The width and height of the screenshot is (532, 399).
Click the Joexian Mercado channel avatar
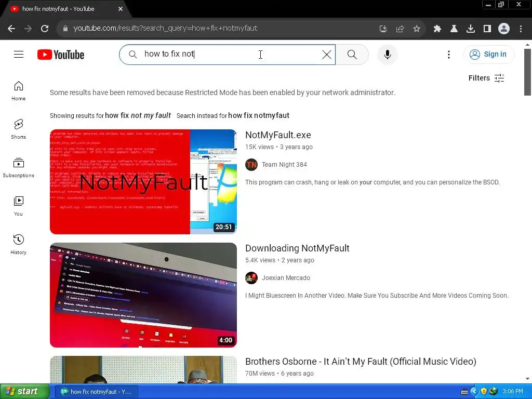tap(251, 278)
